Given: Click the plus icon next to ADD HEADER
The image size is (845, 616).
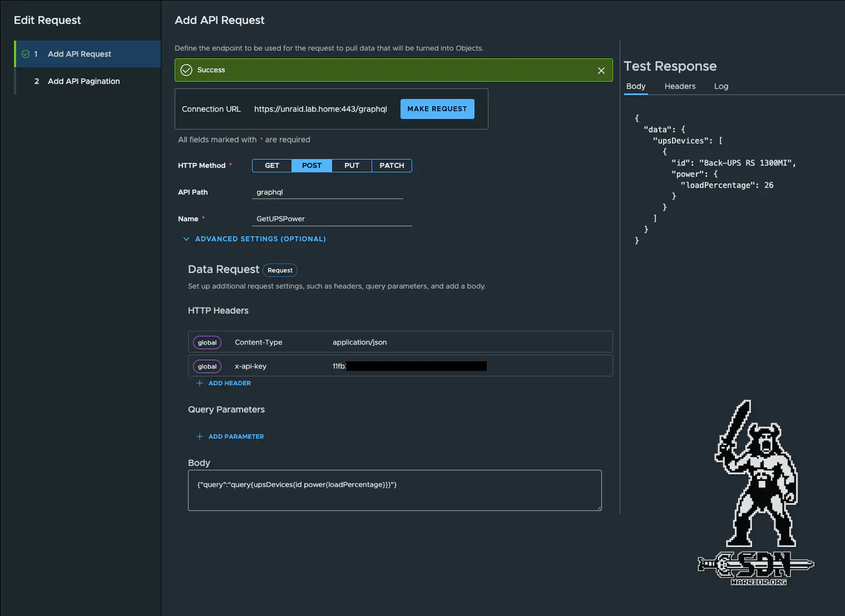Looking at the screenshot, I should [x=200, y=383].
